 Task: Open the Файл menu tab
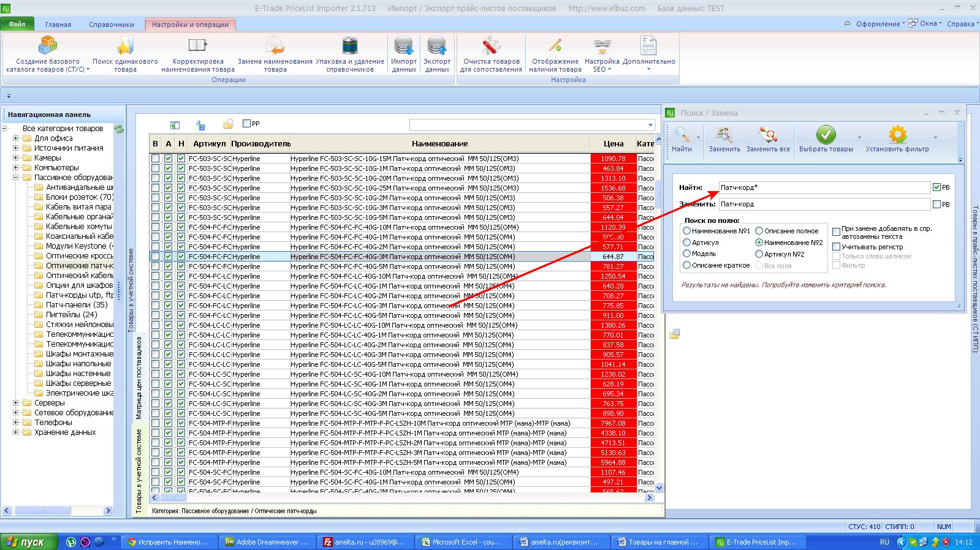[17, 24]
